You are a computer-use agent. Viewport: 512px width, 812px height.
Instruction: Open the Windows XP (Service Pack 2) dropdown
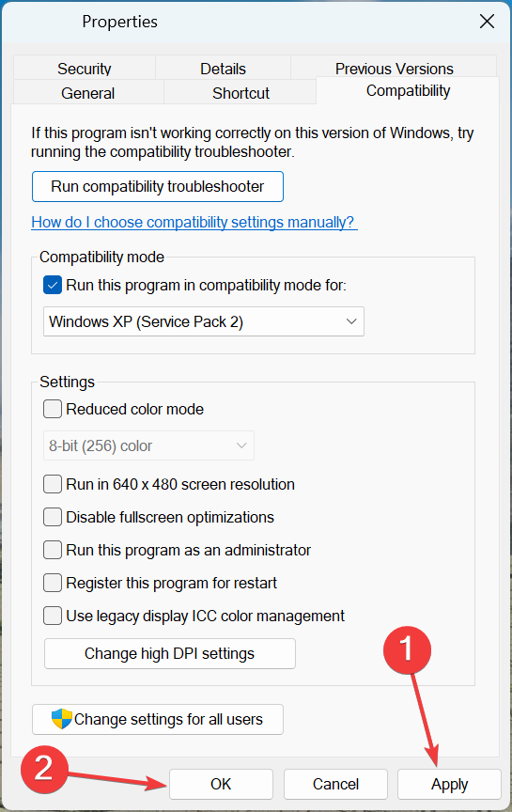204,321
